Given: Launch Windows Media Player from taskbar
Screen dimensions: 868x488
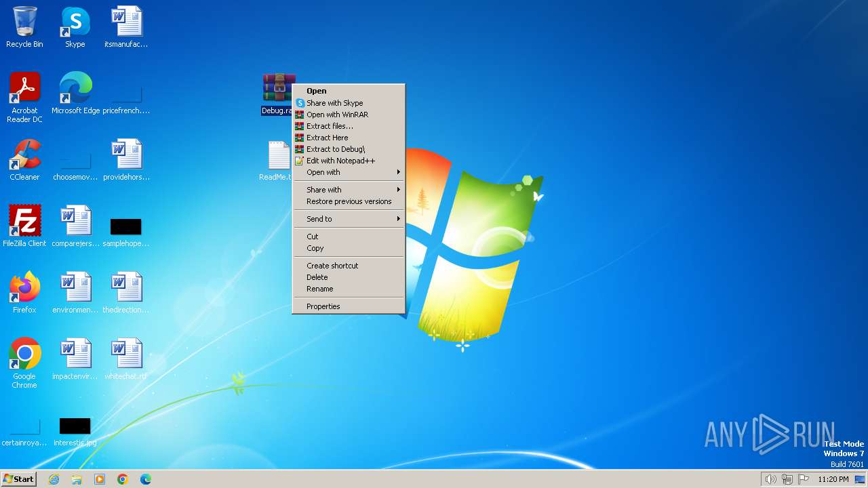Looking at the screenshot, I should [100, 479].
